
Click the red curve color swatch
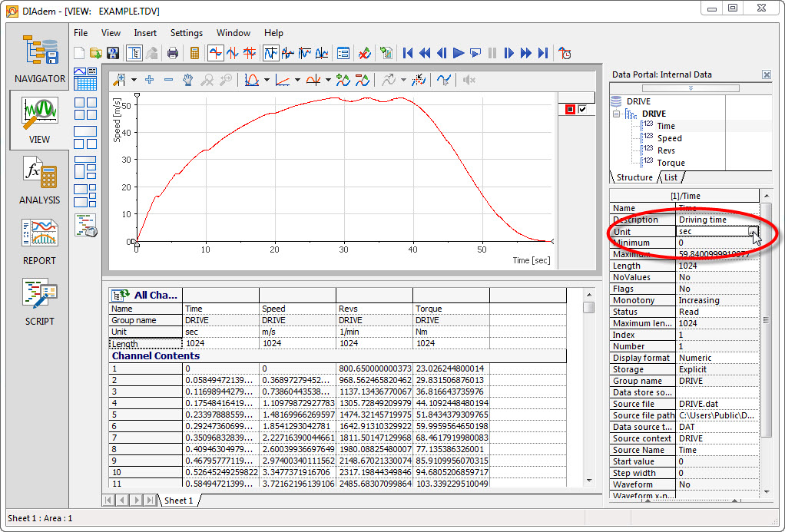570,110
